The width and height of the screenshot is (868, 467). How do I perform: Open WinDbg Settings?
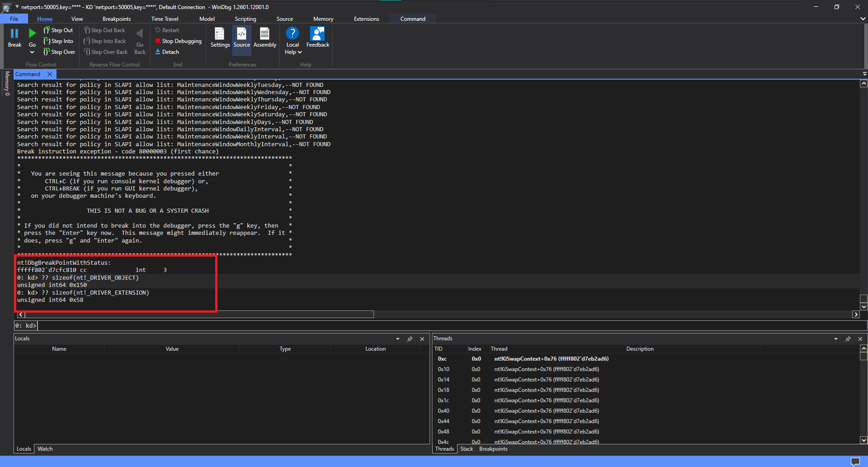(x=220, y=37)
